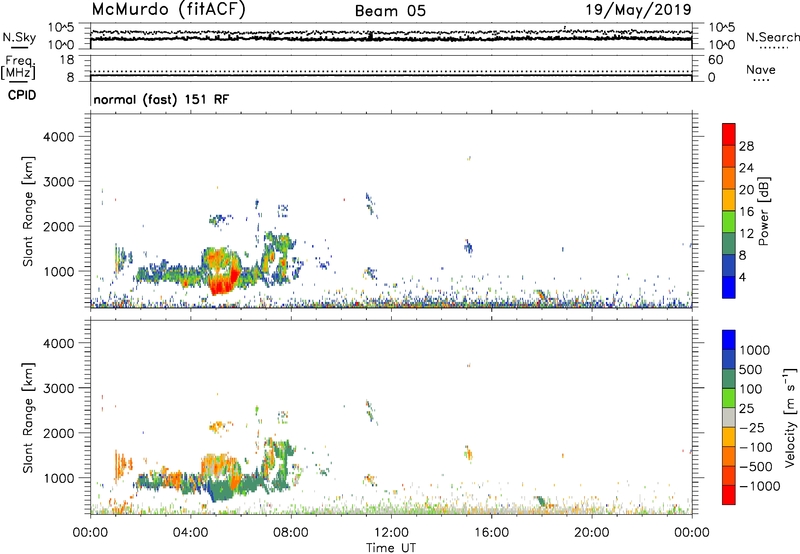Pick the dark green 100–500 Velocity swatch
The height and width of the screenshot is (554, 800).
pyautogui.click(x=729, y=379)
